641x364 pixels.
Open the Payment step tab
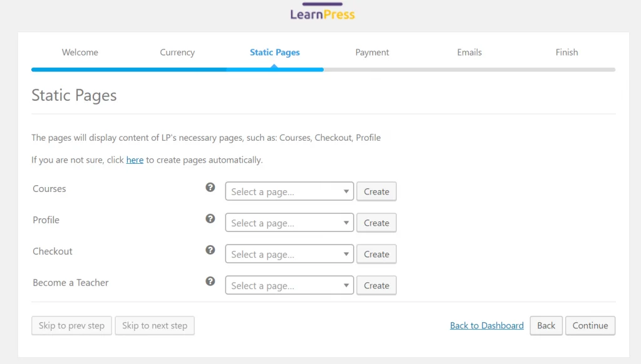(x=372, y=53)
